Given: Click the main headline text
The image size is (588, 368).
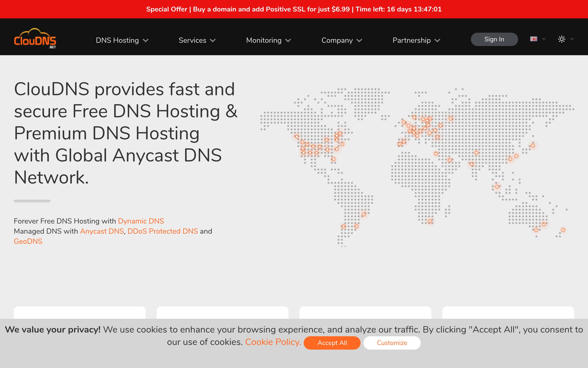Looking at the screenshot, I should tap(126, 133).
